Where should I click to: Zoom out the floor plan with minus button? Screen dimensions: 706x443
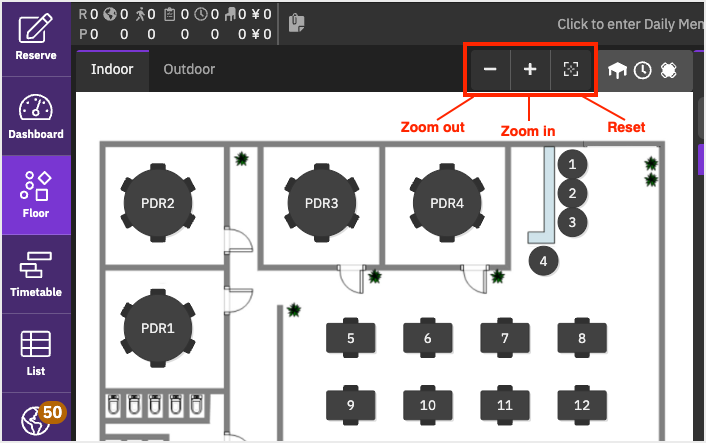pyautogui.click(x=490, y=69)
